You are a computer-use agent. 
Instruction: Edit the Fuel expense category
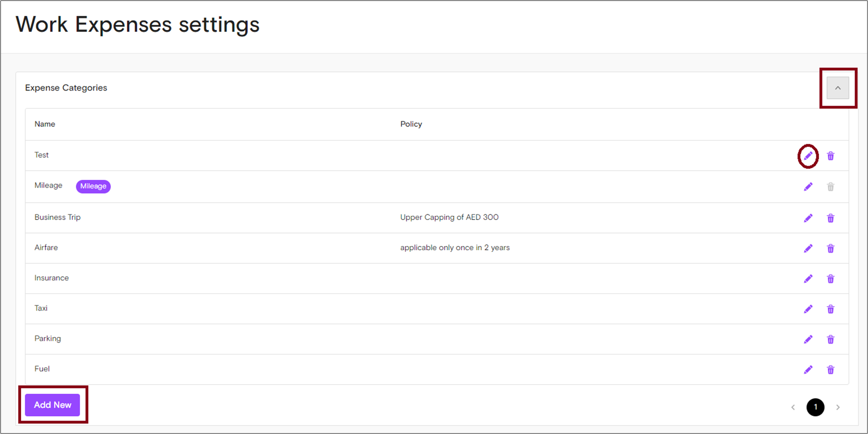coord(808,369)
